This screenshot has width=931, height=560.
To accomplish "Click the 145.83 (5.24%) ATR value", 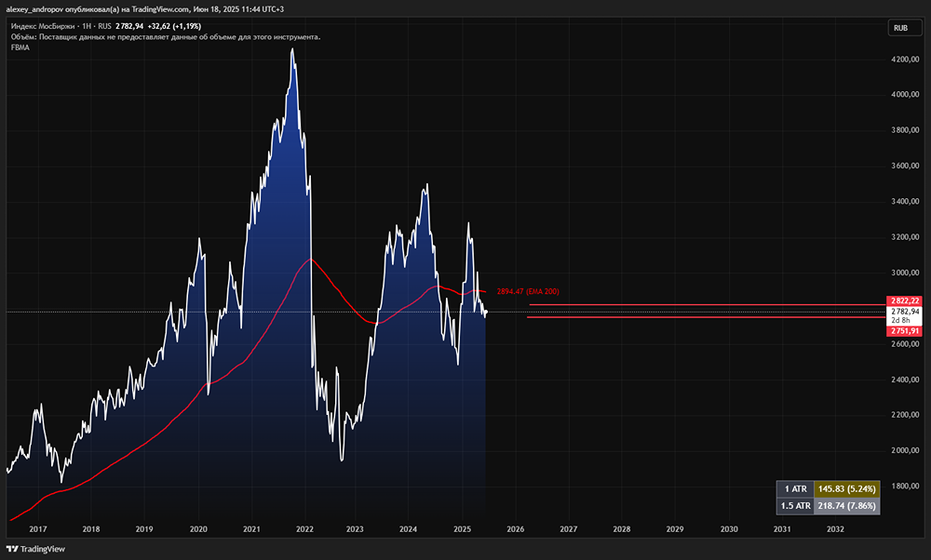I will click(x=846, y=488).
